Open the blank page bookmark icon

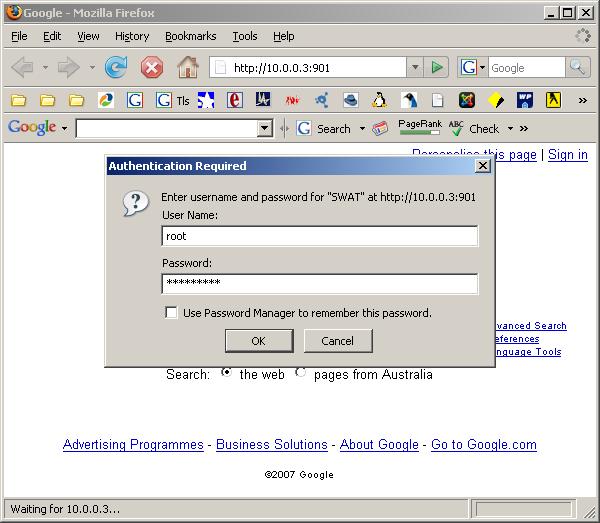pos(437,100)
